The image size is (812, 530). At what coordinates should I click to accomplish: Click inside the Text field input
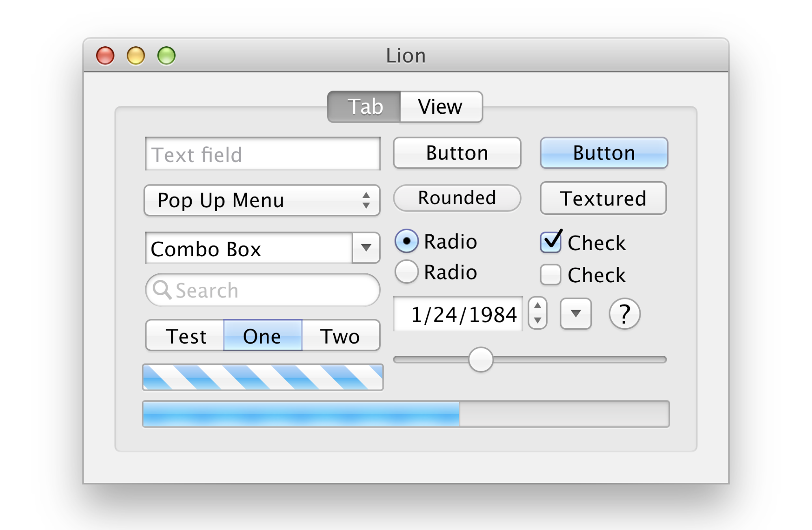tap(263, 154)
